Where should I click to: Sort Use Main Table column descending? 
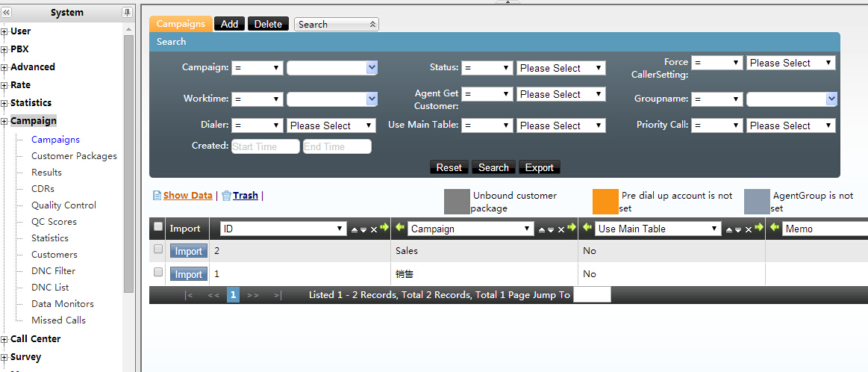737,229
